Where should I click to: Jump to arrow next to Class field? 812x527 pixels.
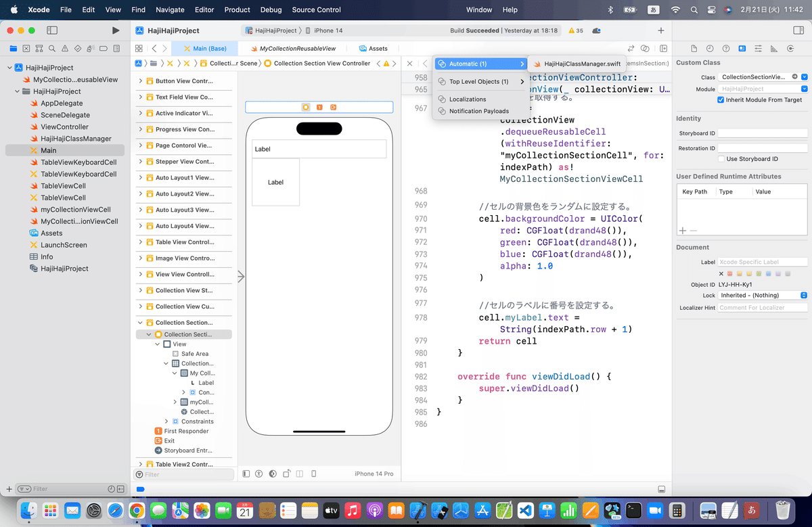[795, 77]
